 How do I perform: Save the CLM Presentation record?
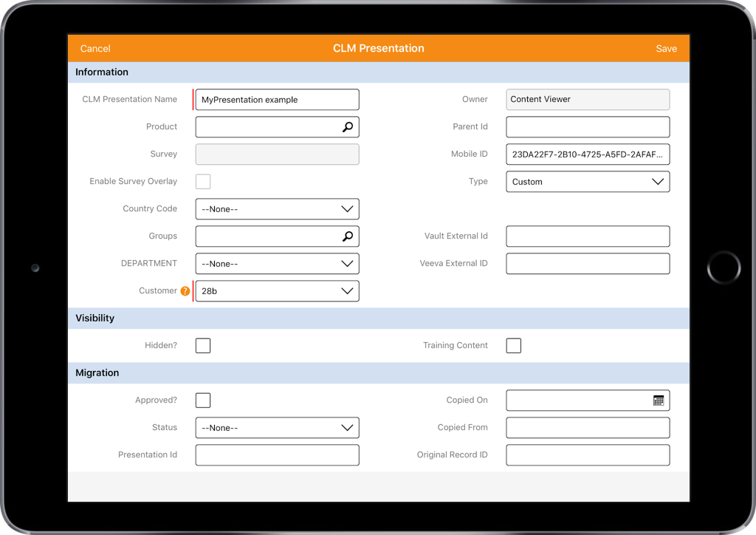[666, 48]
